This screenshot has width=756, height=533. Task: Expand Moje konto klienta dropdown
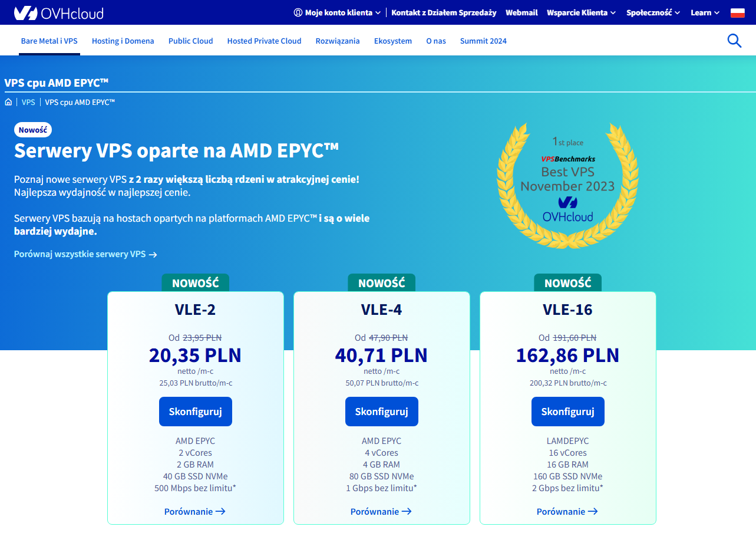click(x=337, y=12)
